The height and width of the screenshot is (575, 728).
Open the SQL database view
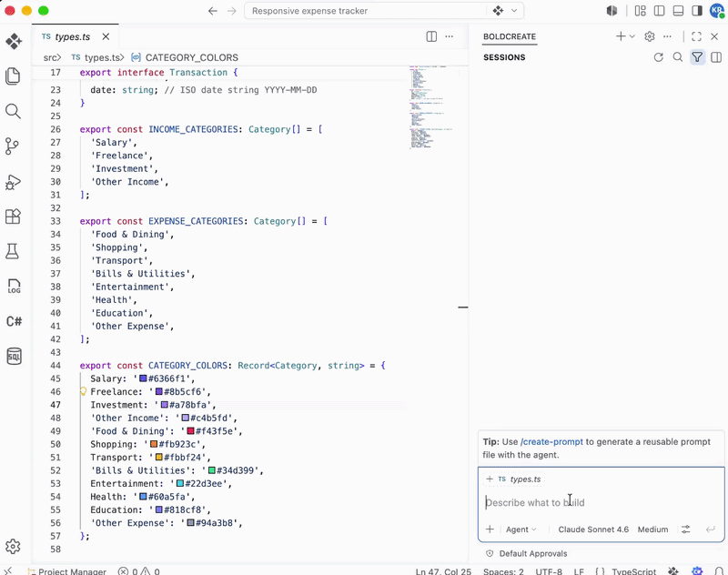click(14, 357)
